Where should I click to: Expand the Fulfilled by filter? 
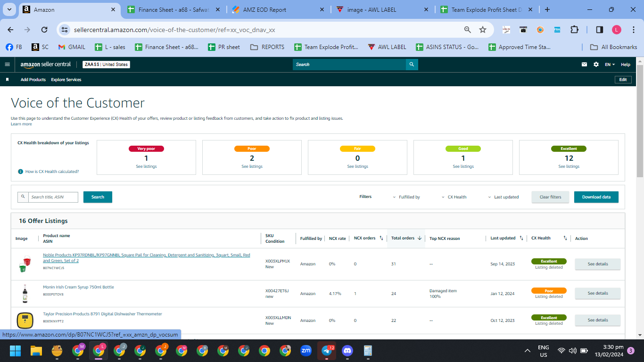(406, 197)
